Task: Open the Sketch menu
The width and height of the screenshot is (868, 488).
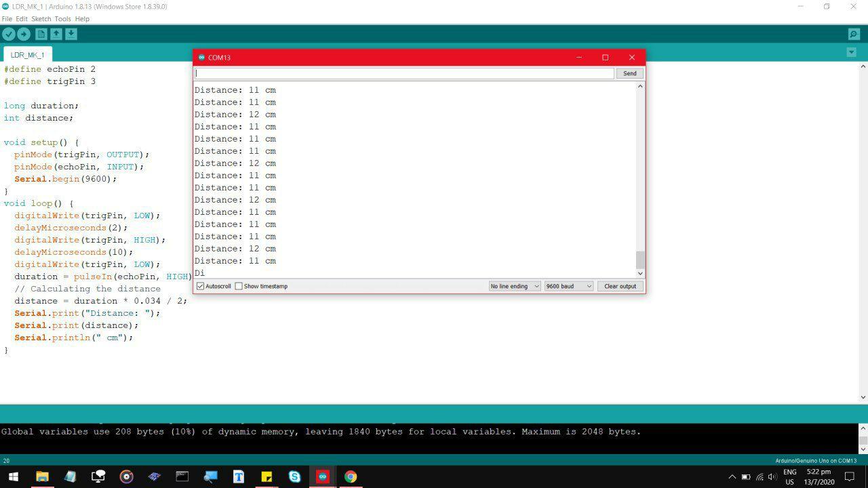Action: pos(41,19)
